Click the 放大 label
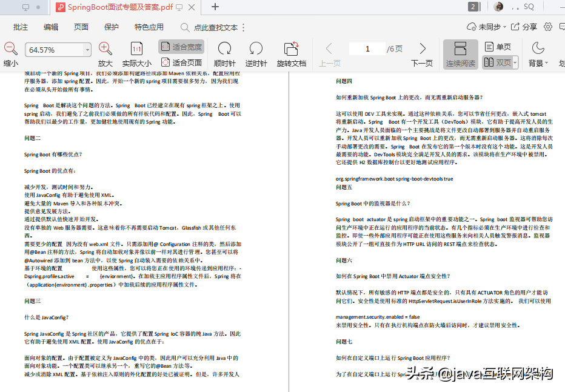The height and width of the screenshot is (392, 565). 105,64
